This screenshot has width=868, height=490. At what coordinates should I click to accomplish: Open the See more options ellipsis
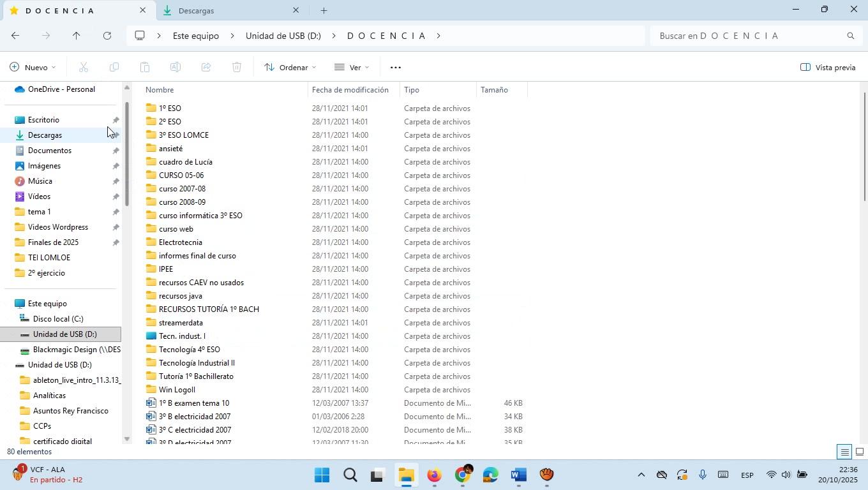pos(395,68)
